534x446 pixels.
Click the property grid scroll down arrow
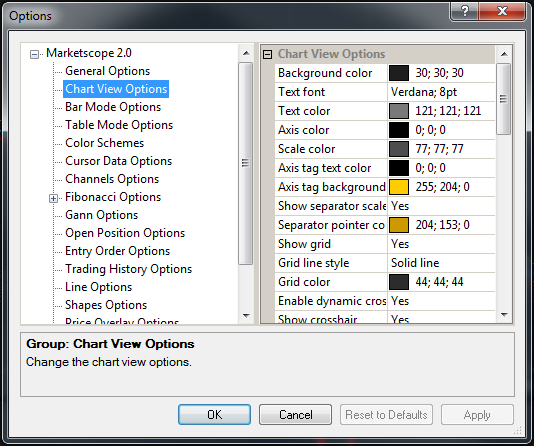[x=504, y=315]
